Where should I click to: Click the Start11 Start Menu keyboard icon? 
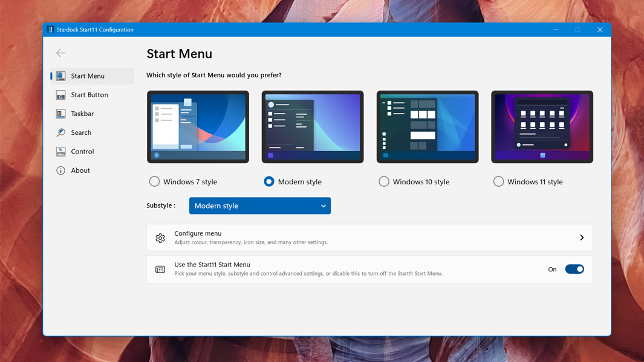coord(160,270)
